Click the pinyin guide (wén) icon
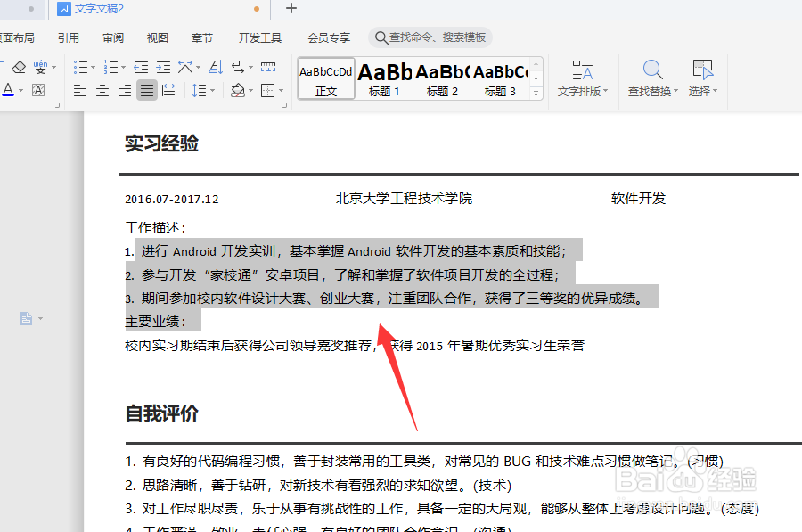 click(40, 67)
